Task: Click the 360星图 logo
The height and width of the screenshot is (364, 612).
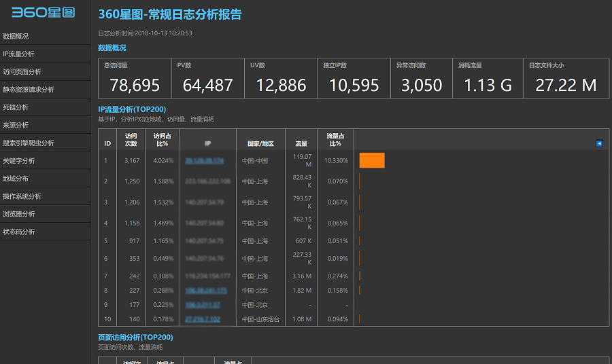Action: [x=43, y=13]
